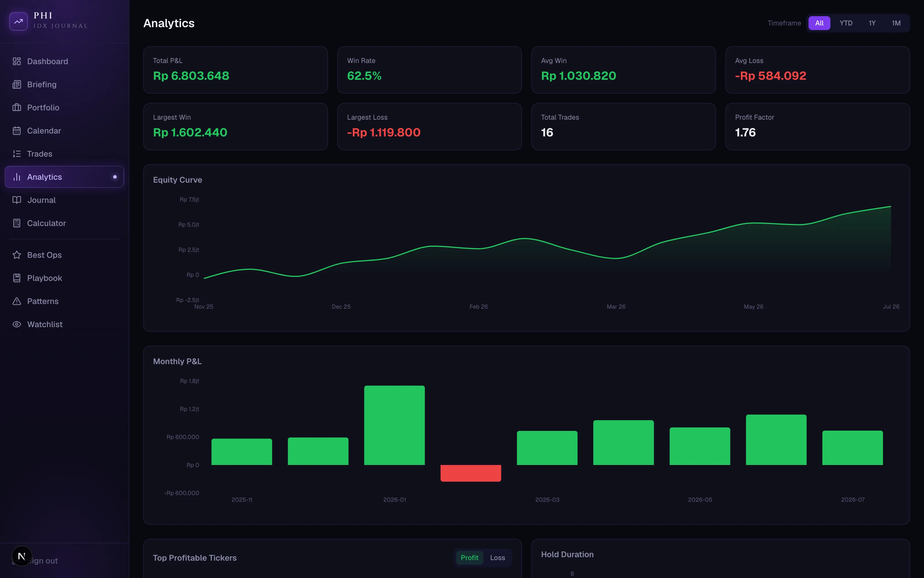Screen dimensions: 924x578
Task: Click the Profit Factor value 1.76
Action: coord(745,132)
